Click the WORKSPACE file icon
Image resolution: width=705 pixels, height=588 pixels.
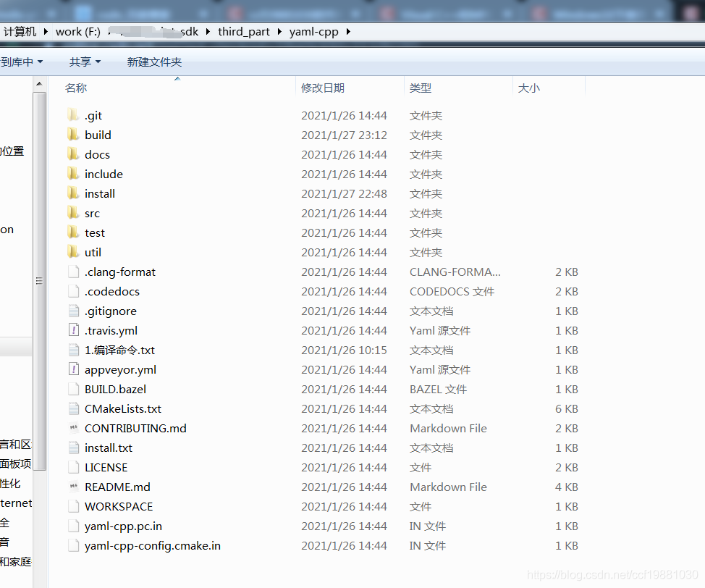point(73,507)
